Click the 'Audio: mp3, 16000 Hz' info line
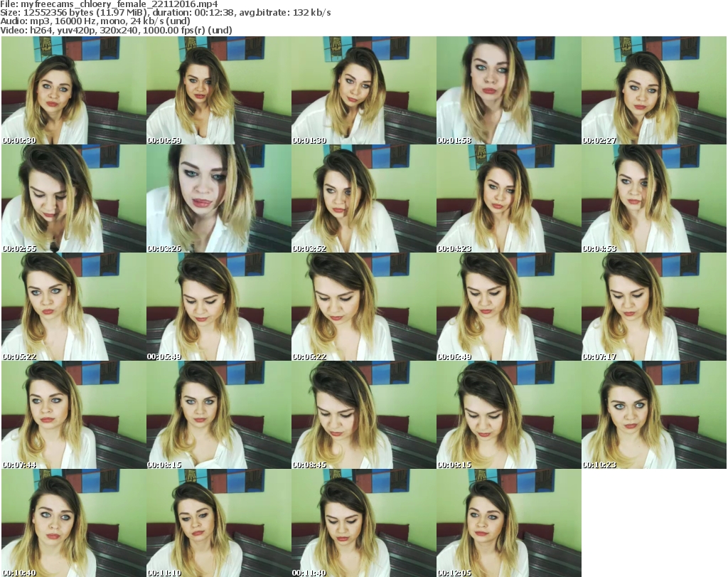Image resolution: width=728 pixels, height=577 pixels. pos(95,21)
